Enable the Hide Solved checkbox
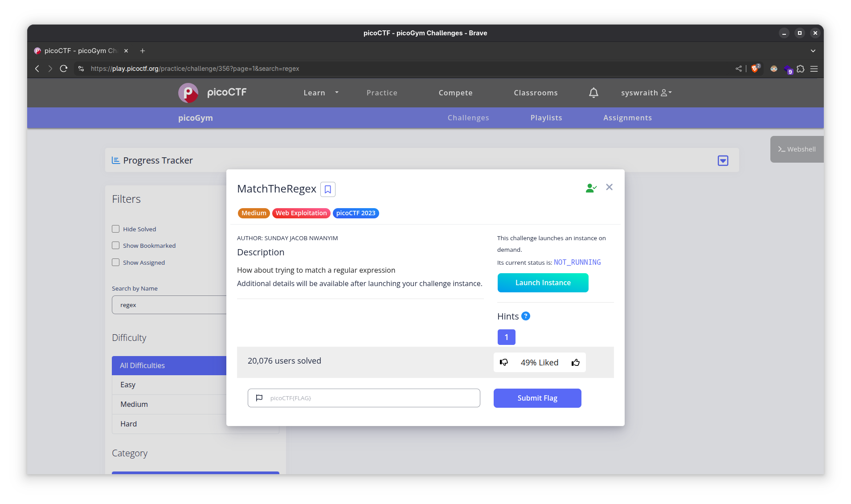 coord(116,229)
